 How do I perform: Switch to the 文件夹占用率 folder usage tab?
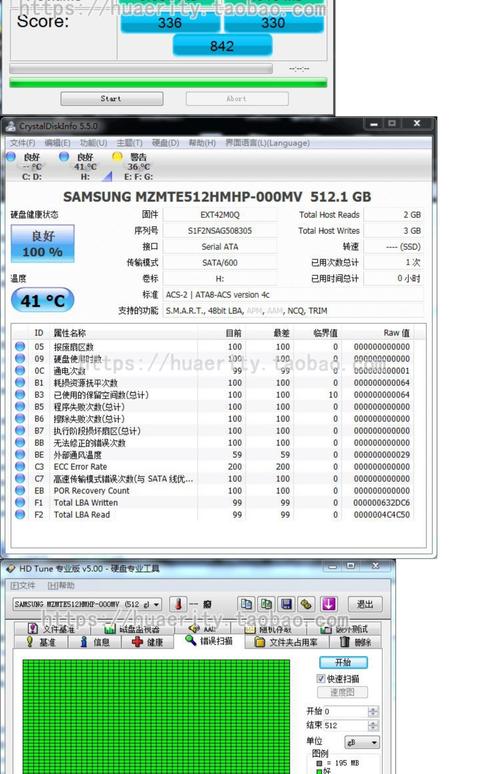pyautogui.click(x=286, y=642)
